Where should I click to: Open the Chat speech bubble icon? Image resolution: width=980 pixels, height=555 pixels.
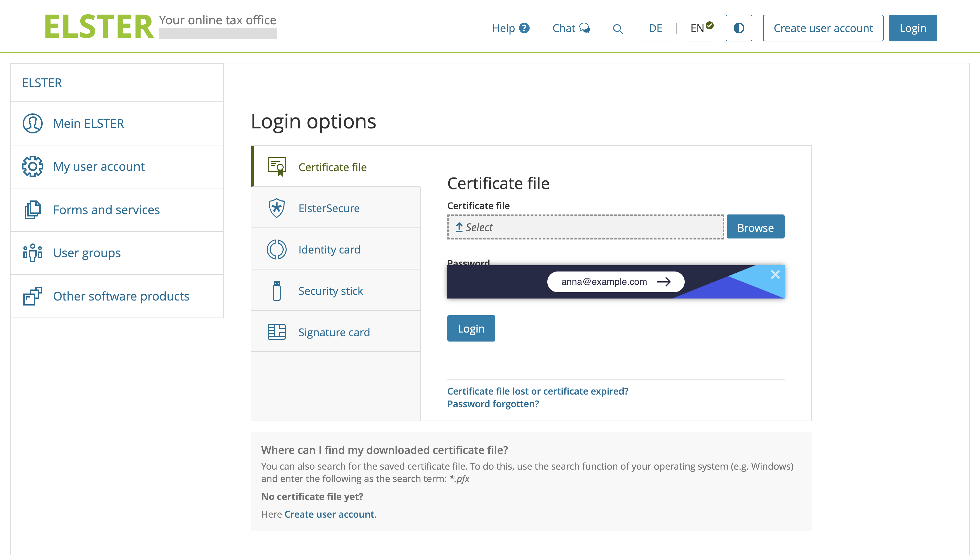(585, 28)
